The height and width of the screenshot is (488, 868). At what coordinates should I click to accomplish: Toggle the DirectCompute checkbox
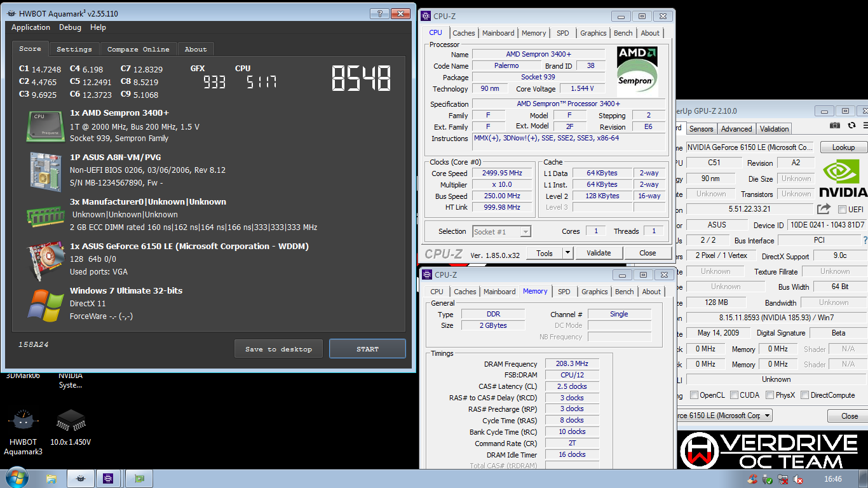[805, 395]
